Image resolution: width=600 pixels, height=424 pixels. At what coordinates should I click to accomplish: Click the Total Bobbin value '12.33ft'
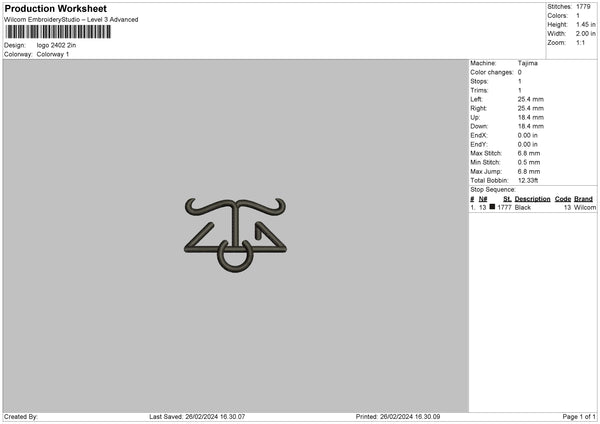(x=528, y=180)
